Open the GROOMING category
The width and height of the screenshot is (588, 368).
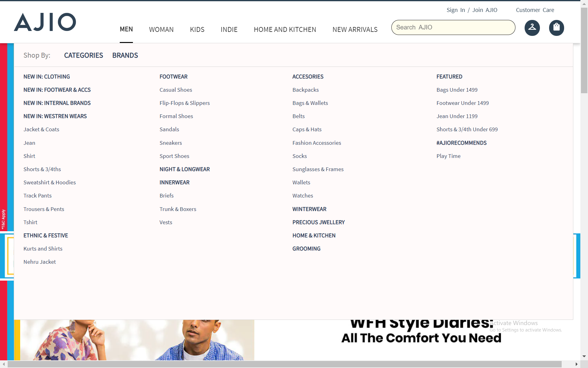click(306, 248)
